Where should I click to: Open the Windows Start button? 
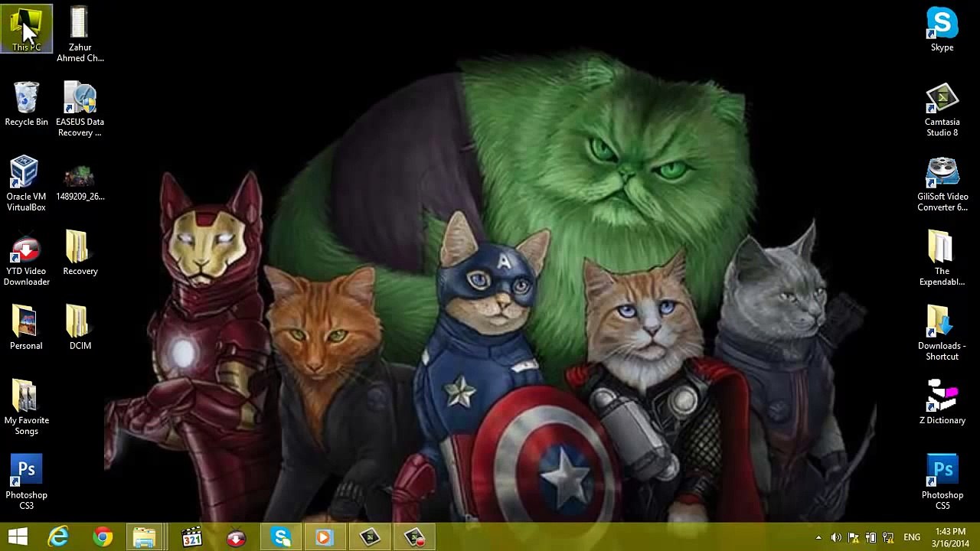18,537
